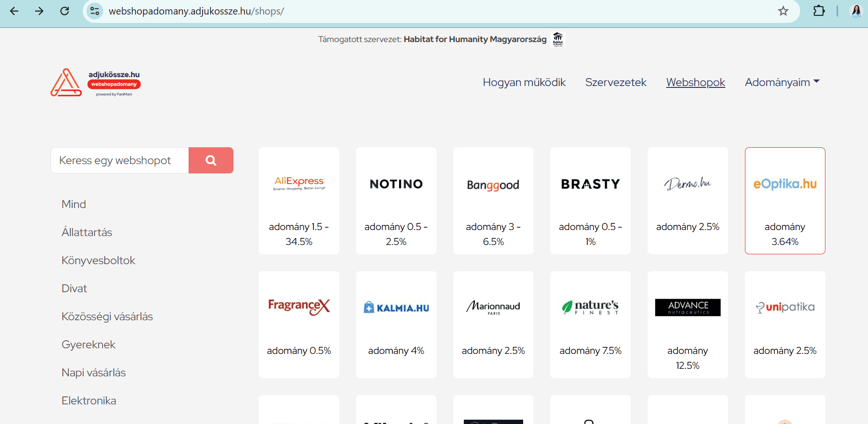Click the 'adomány 0.5%' text under FragranceX

[x=299, y=351]
